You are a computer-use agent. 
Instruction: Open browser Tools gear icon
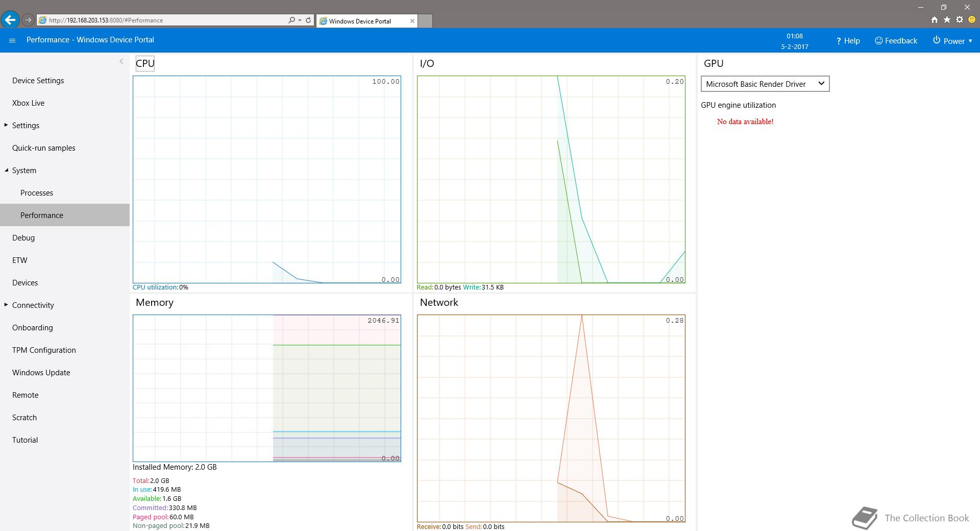click(960, 20)
